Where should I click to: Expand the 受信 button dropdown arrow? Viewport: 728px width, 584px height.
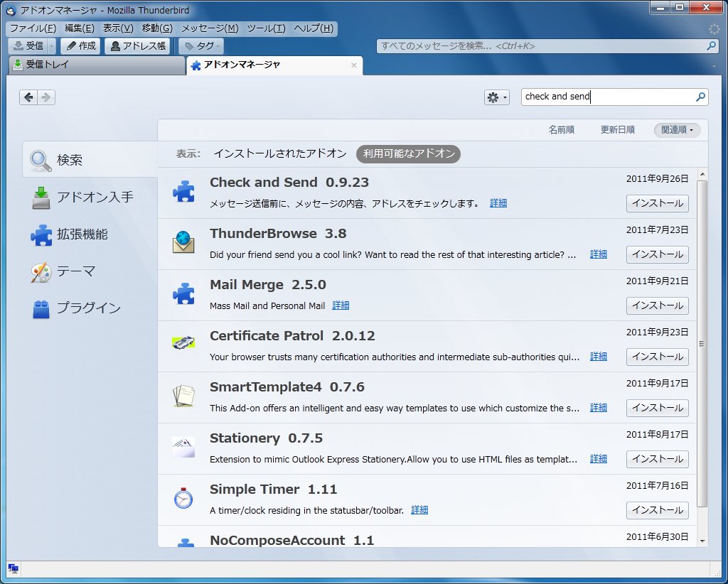[x=51, y=46]
